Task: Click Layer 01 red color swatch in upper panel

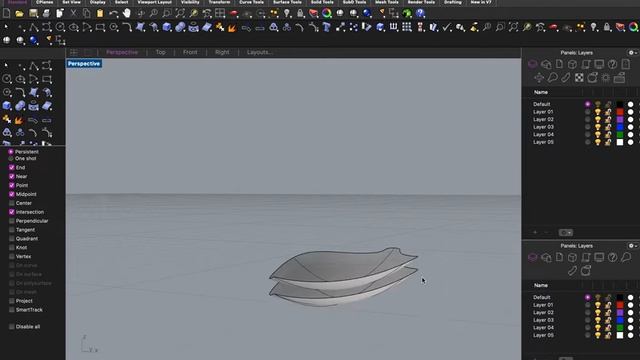Action: (620, 112)
